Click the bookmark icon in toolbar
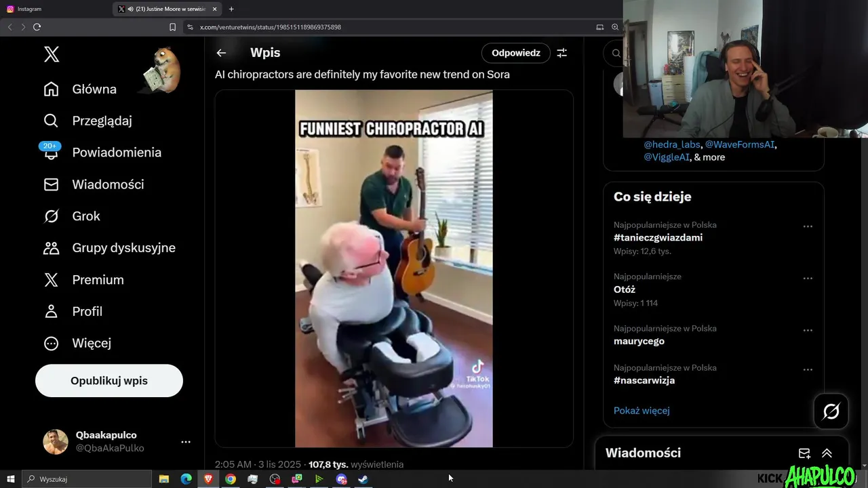Screen dimensions: 868x488 172,27
